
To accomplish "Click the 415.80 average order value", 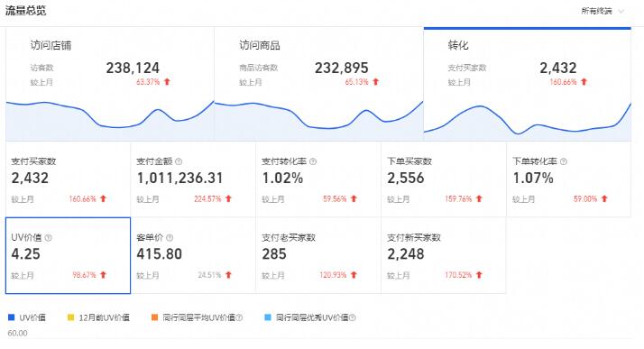I will point(160,254).
